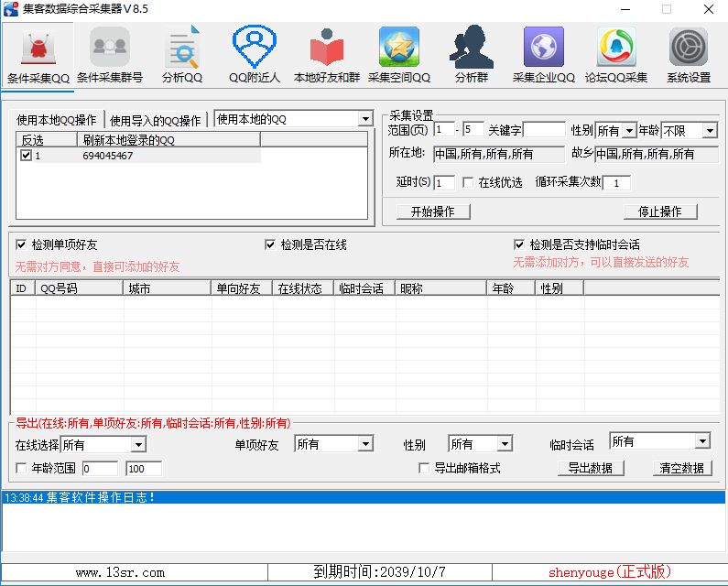This screenshot has height=586, width=728.
Task: Open 条件采集QQ tool
Action: [38, 57]
